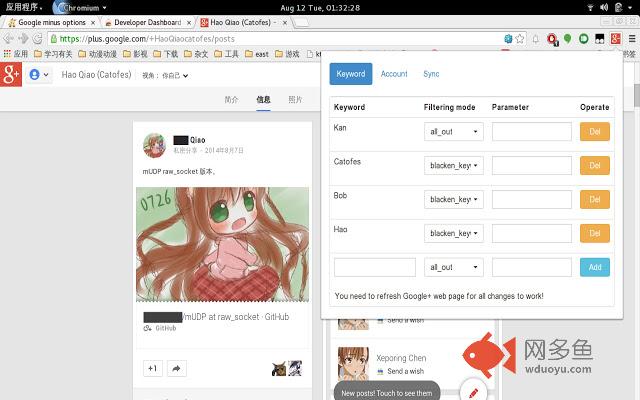The height and width of the screenshot is (400, 640).
Task: Click parameter field for Hao
Action: point(532,233)
